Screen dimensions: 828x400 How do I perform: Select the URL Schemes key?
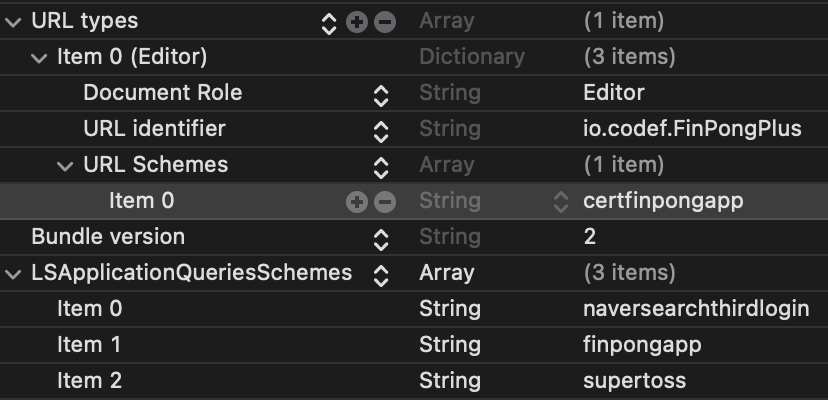tap(156, 164)
